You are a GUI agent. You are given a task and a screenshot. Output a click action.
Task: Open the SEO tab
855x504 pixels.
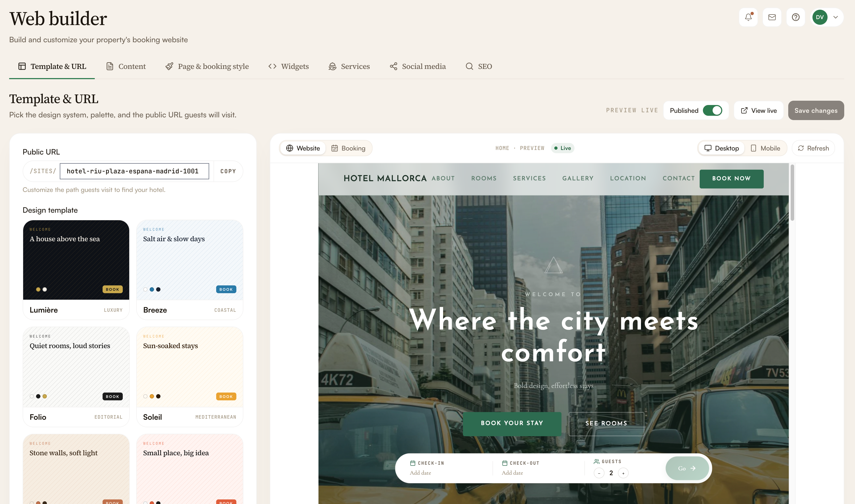(478, 66)
